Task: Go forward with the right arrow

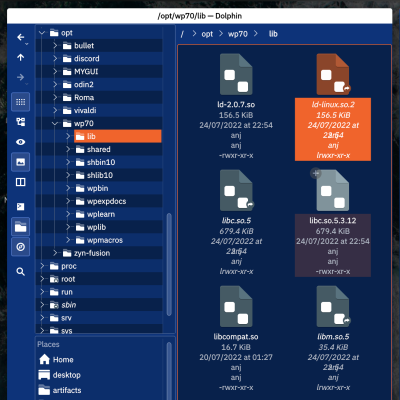Action: (x=20, y=77)
